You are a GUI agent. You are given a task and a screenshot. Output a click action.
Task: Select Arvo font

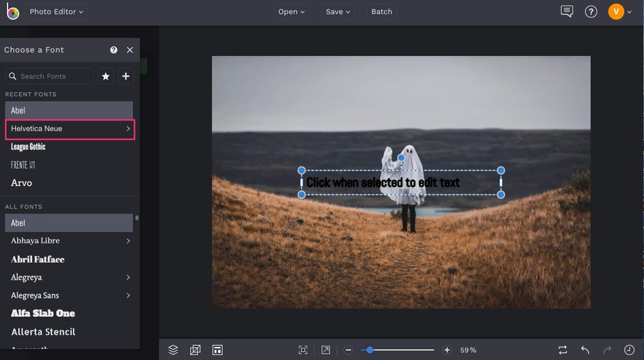(69, 183)
